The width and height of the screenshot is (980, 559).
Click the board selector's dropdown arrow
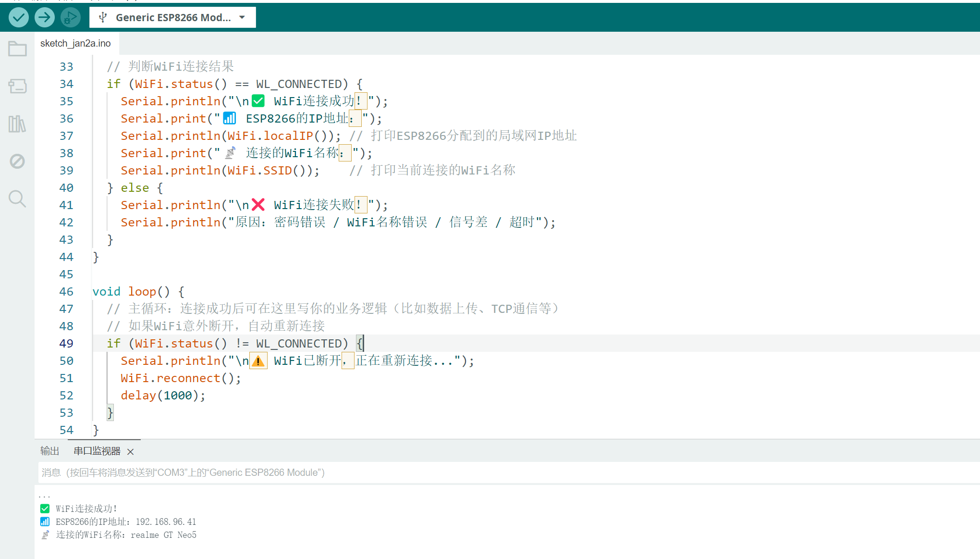[x=242, y=17]
